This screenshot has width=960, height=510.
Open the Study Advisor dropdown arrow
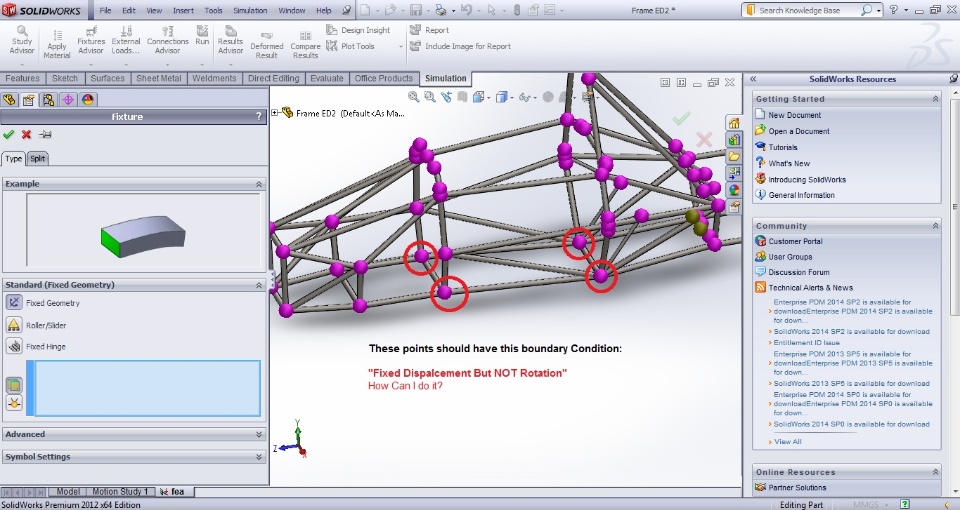[x=22, y=64]
